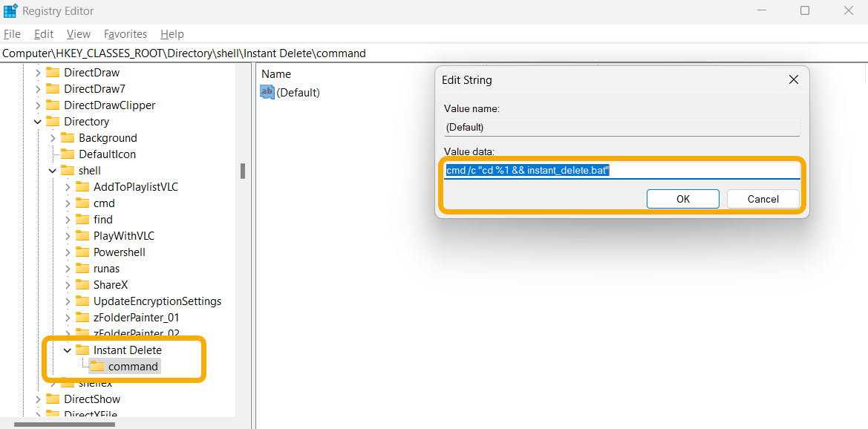Open the Favorites menu

tap(125, 33)
